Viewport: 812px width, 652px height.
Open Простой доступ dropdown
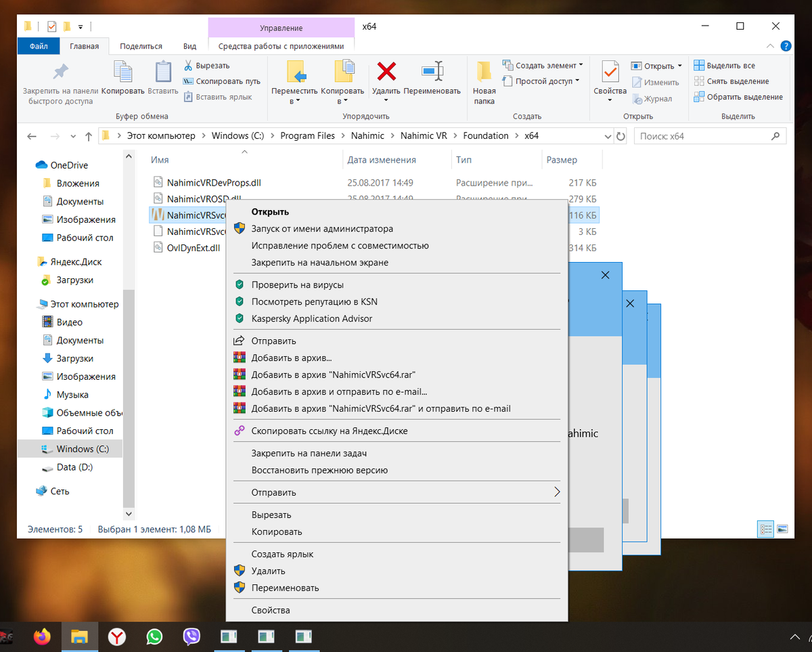tap(541, 81)
